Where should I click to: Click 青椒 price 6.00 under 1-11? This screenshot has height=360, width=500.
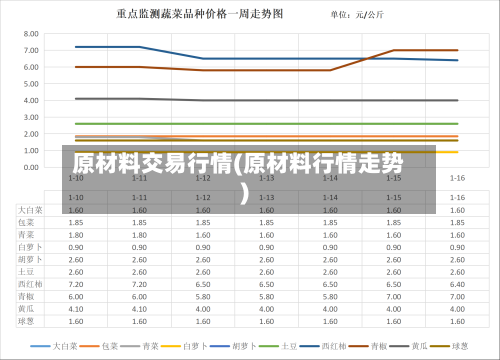[139, 297]
